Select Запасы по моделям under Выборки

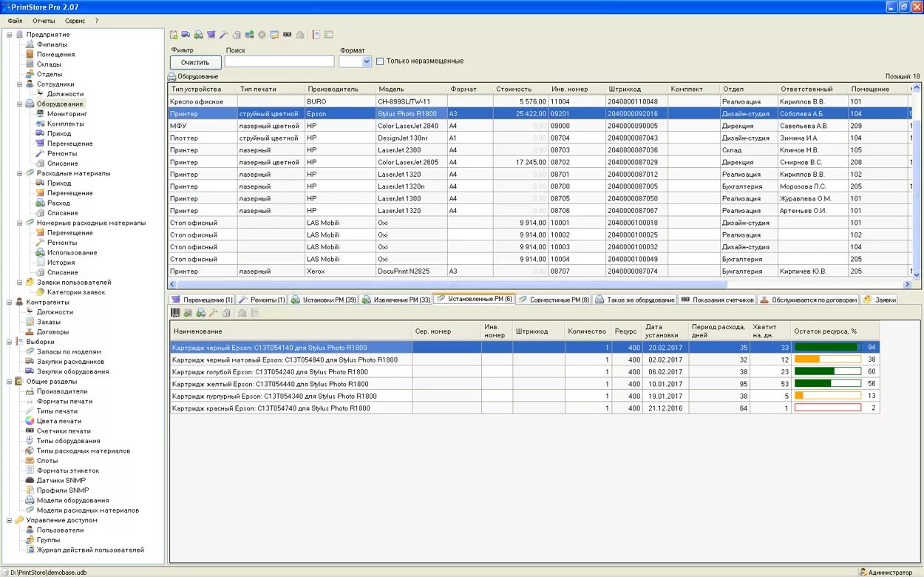click(69, 351)
